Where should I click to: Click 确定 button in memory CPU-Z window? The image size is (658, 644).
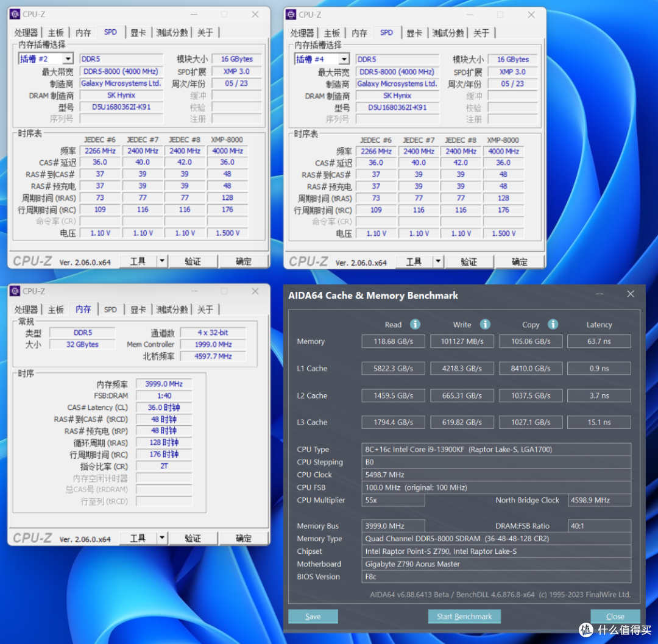click(x=243, y=537)
